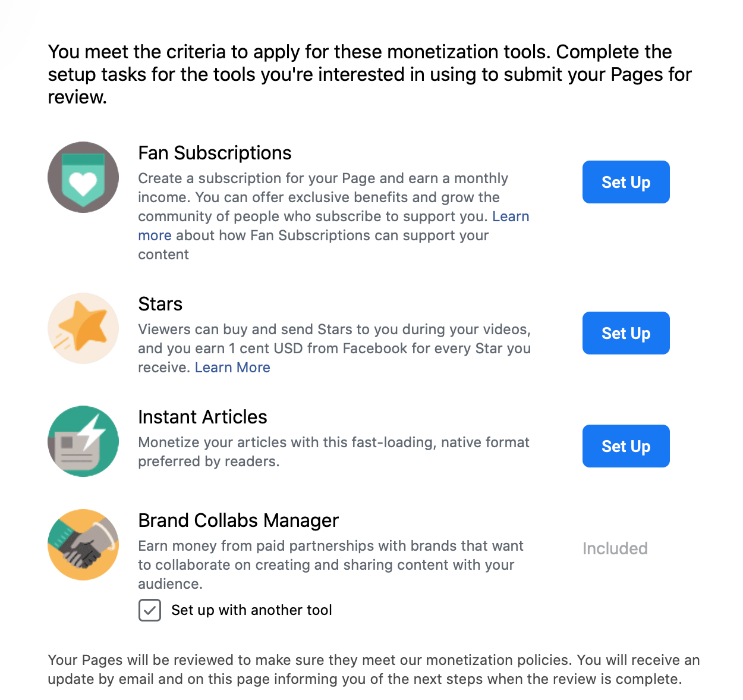Click the greyed 'Included' status label

point(615,548)
